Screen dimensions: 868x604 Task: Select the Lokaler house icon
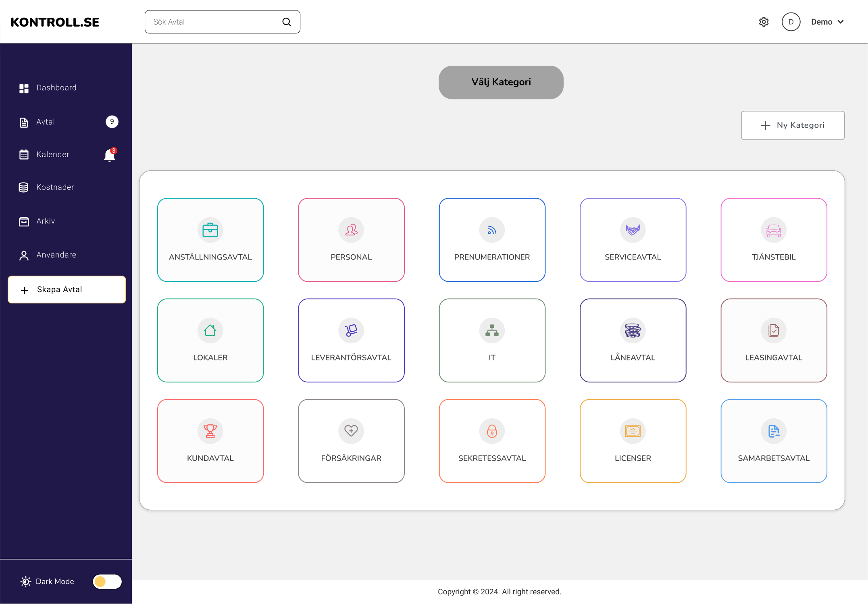pos(210,330)
